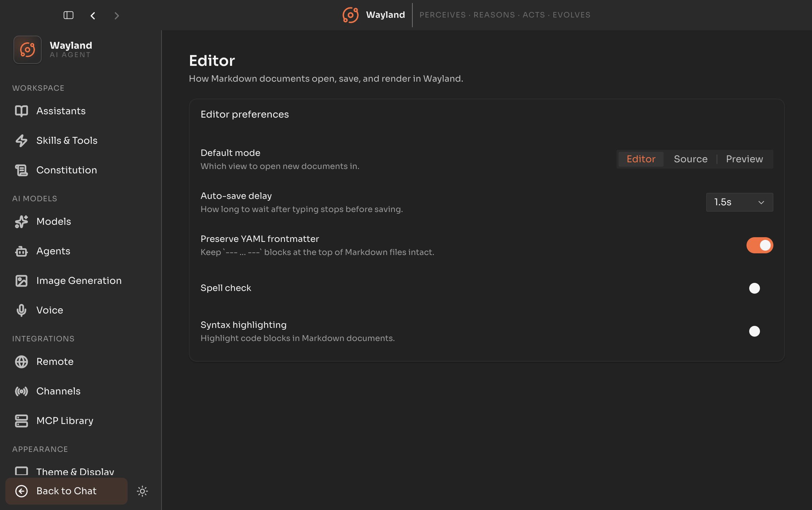Switch theme with the sun icon

click(142, 491)
